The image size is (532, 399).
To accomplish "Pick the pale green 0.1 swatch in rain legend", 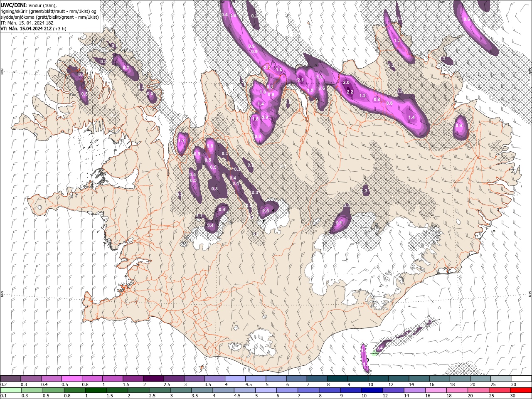I will (x=10, y=390).
